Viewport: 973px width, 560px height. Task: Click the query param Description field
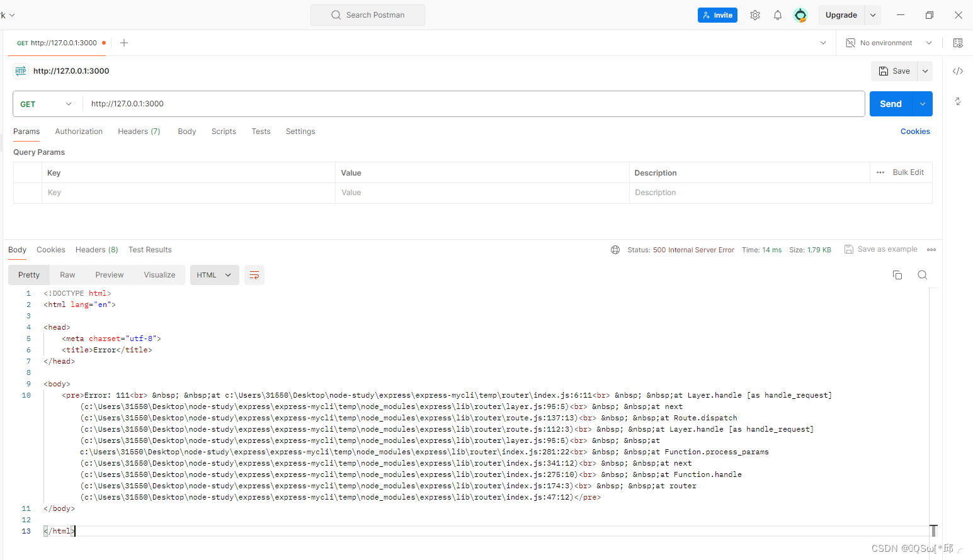[780, 193]
